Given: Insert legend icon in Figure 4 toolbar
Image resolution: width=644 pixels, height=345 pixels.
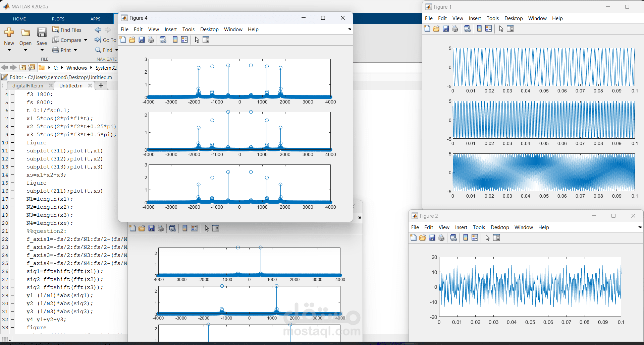Looking at the screenshot, I should coord(184,40).
